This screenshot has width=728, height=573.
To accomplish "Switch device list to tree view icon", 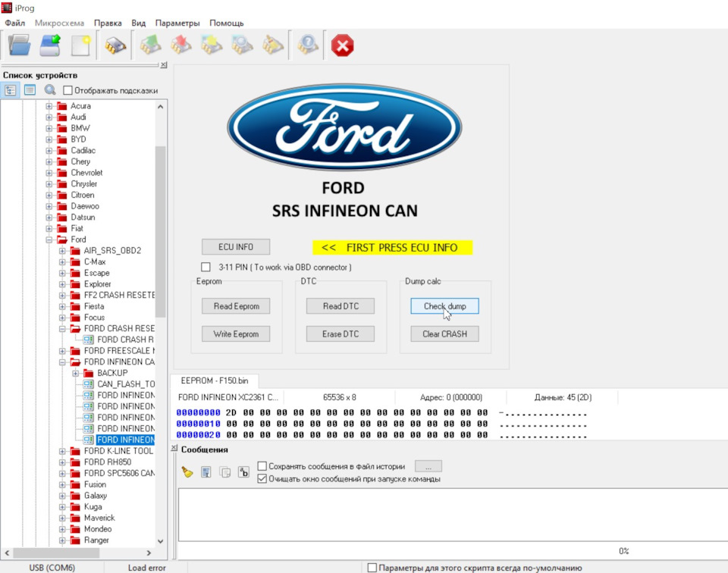I will pyautogui.click(x=11, y=90).
